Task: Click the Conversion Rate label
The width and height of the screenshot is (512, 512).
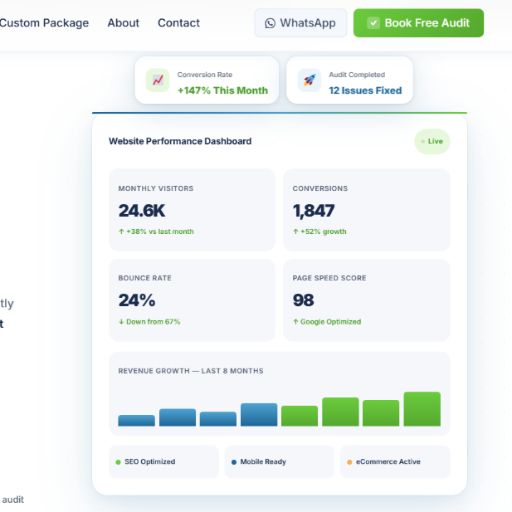Action: coord(205,74)
